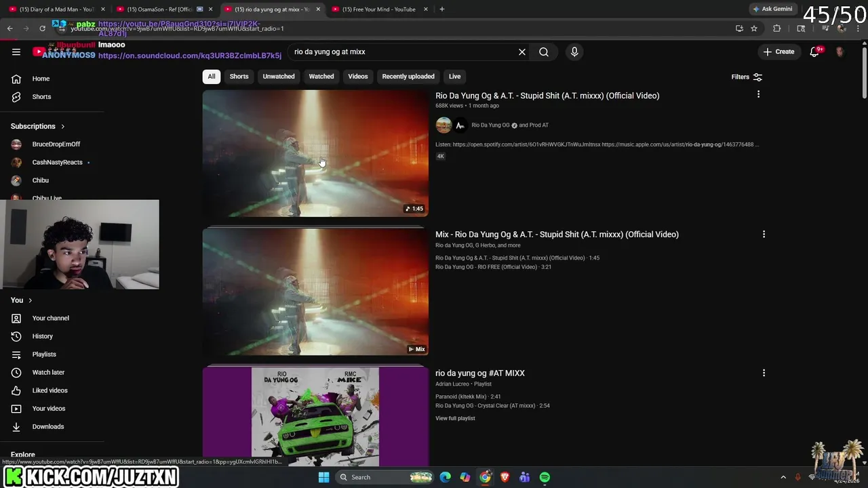Click the Ask Gemini button

tap(772, 9)
